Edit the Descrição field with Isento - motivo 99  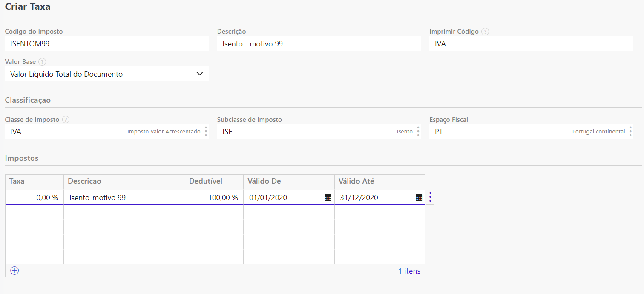(319, 43)
